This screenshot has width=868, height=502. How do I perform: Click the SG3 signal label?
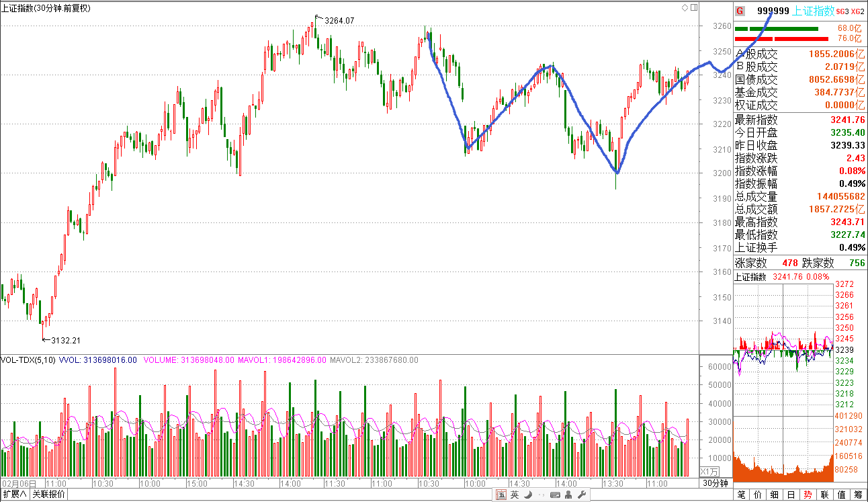click(842, 11)
